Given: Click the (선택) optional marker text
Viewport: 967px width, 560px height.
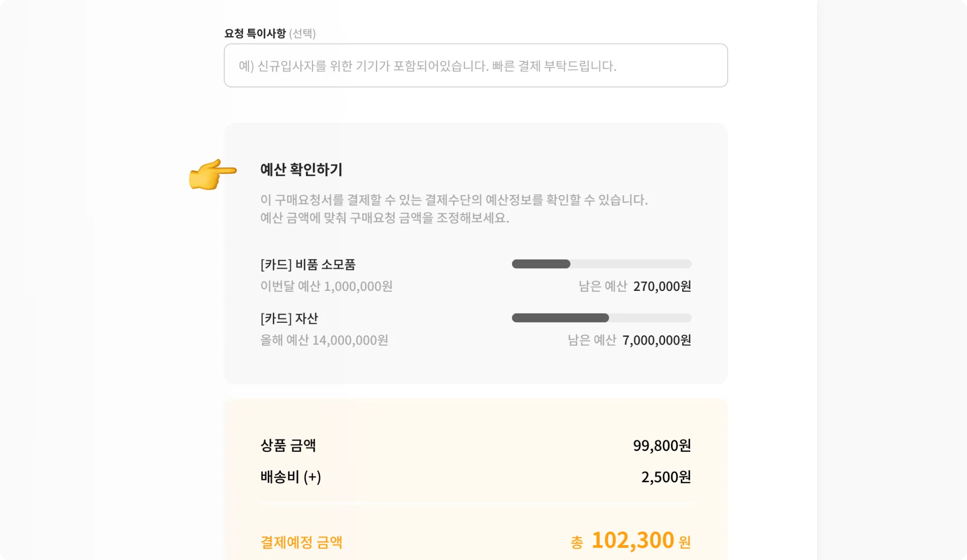Looking at the screenshot, I should (x=302, y=33).
